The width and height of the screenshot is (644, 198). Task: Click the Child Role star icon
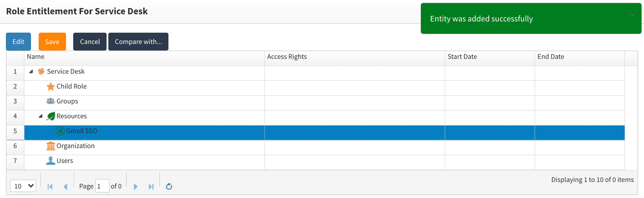click(x=50, y=86)
